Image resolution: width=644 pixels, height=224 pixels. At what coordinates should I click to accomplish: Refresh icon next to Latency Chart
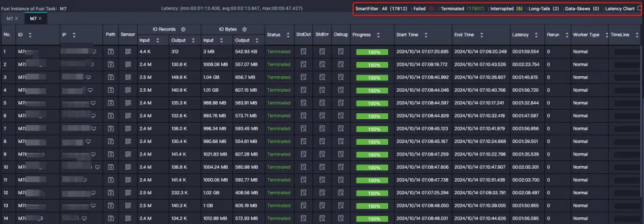(639, 8)
